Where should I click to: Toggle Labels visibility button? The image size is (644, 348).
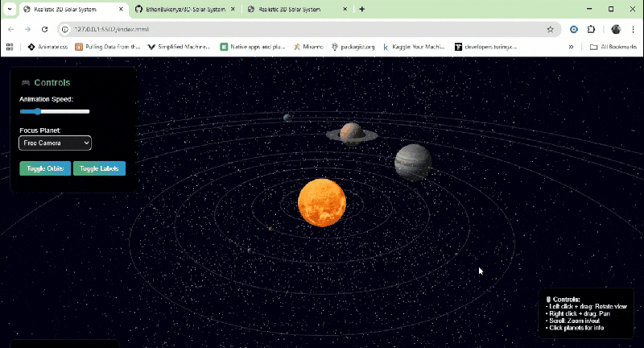[x=99, y=168]
